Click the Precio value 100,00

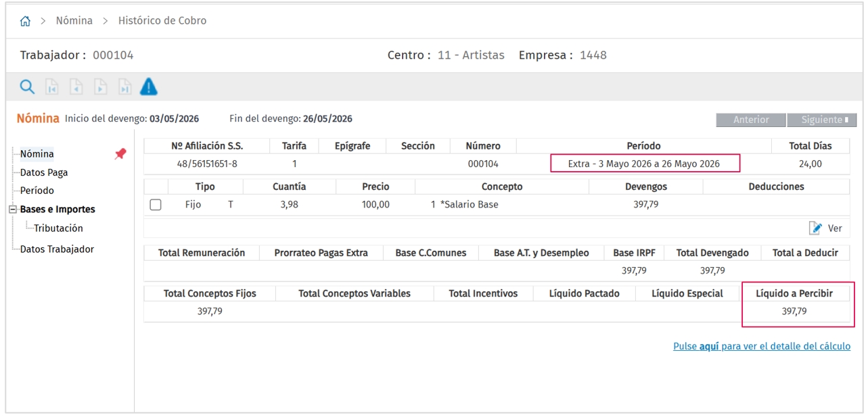tap(375, 205)
